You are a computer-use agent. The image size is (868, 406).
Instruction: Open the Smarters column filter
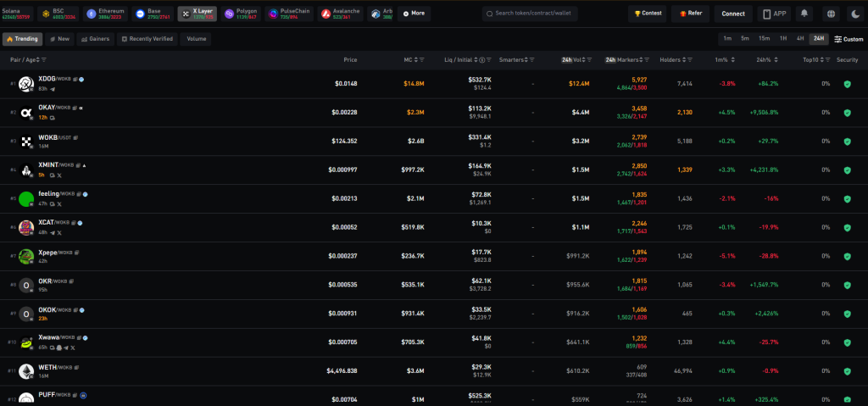click(x=532, y=60)
